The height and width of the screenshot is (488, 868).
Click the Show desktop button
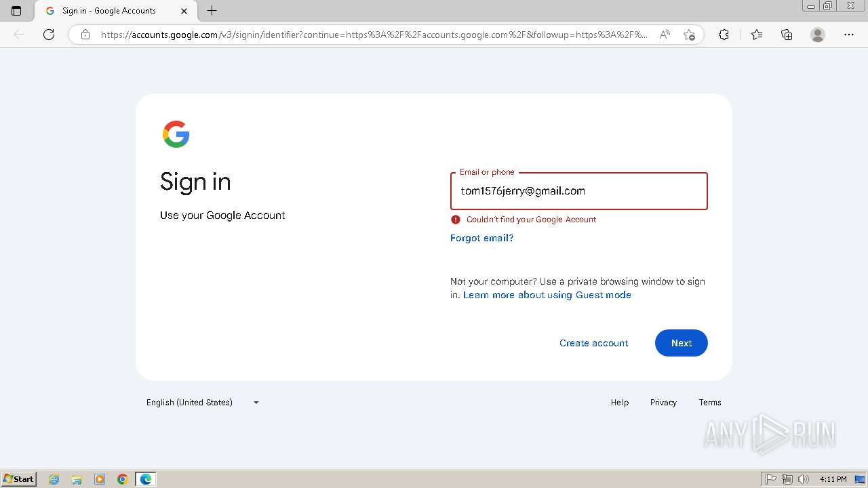[861, 479]
